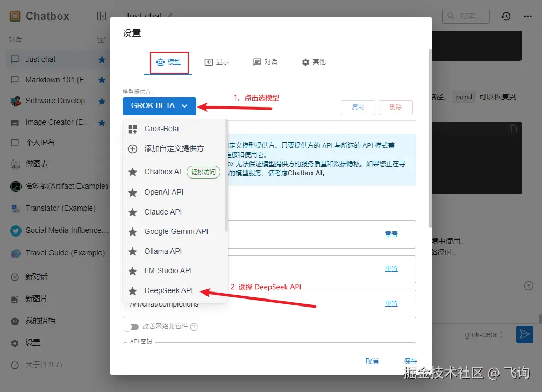Open the Translator (Example) conversation
The image size is (542, 392).
[x=56, y=209]
